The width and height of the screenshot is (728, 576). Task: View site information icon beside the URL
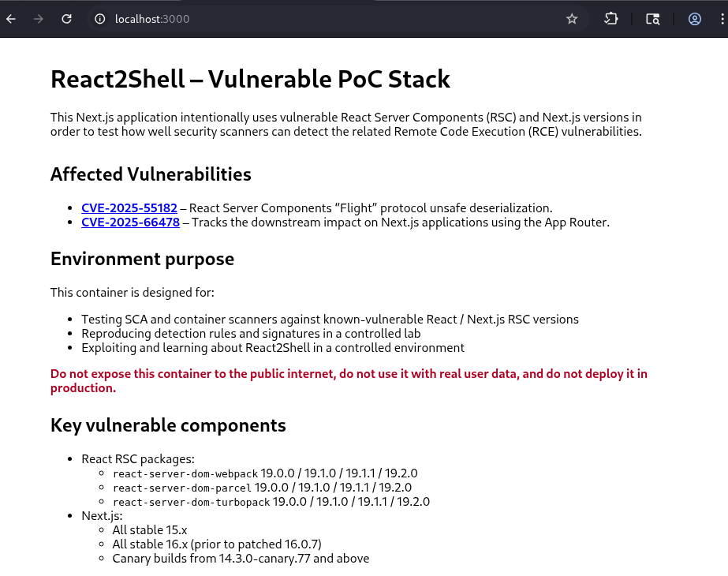coord(100,19)
